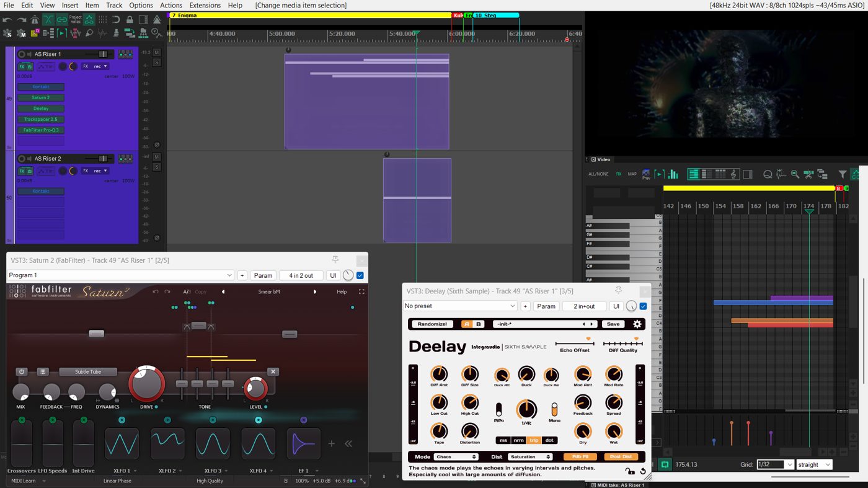Pin the Deelay plugin window
The height and width of the screenshot is (488, 868).
(x=618, y=290)
